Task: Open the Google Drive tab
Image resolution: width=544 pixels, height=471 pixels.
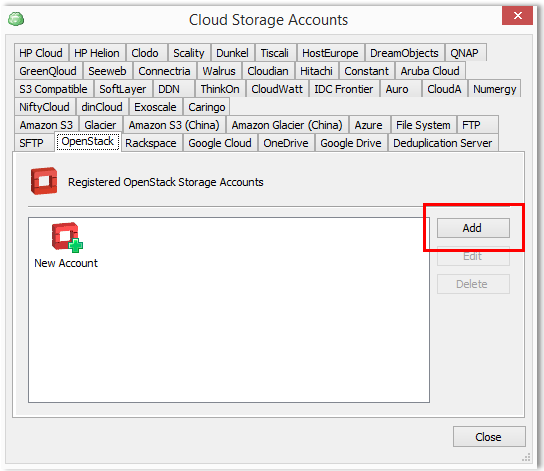Action: [351, 143]
